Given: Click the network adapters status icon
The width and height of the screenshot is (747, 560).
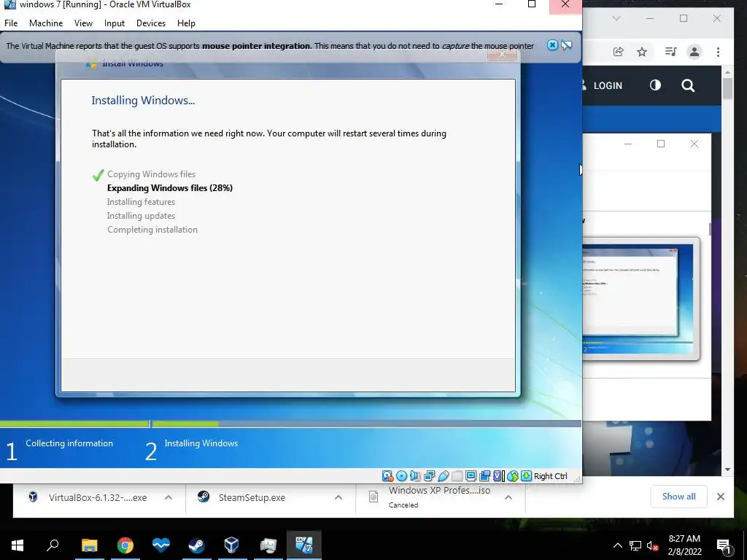Looking at the screenshot, I should coord(429,475).
